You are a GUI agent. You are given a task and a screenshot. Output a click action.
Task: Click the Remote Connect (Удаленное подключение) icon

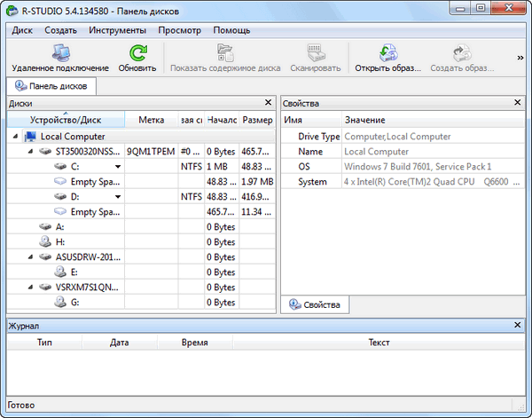click(60, 53)
